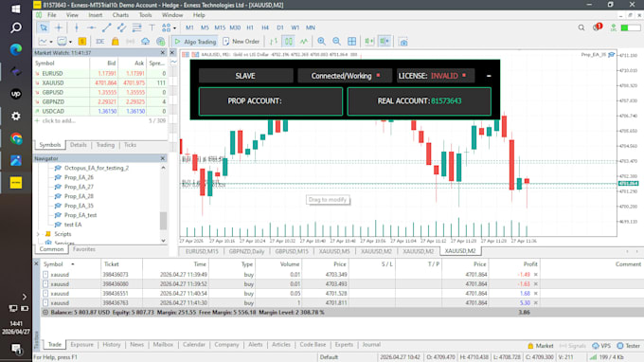Toggle chart auto scroll
Image resolution: width=644 pixels, height=362 pixels.
pos(369,42)
